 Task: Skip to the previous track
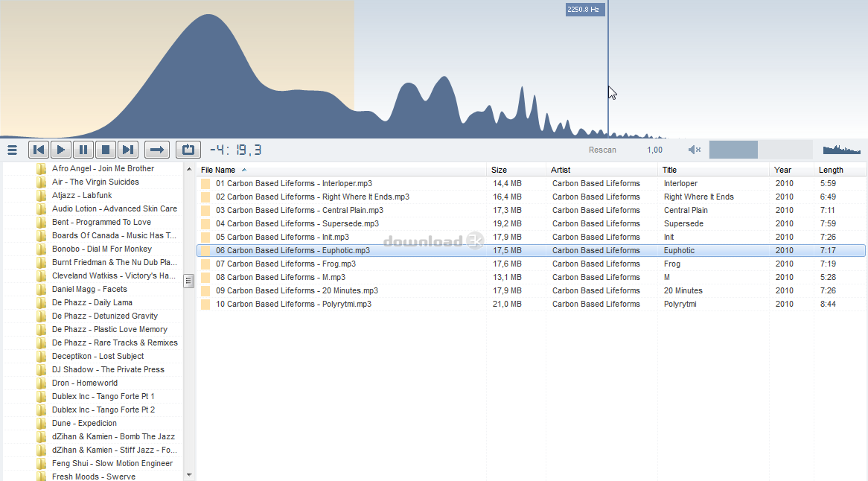39,150
